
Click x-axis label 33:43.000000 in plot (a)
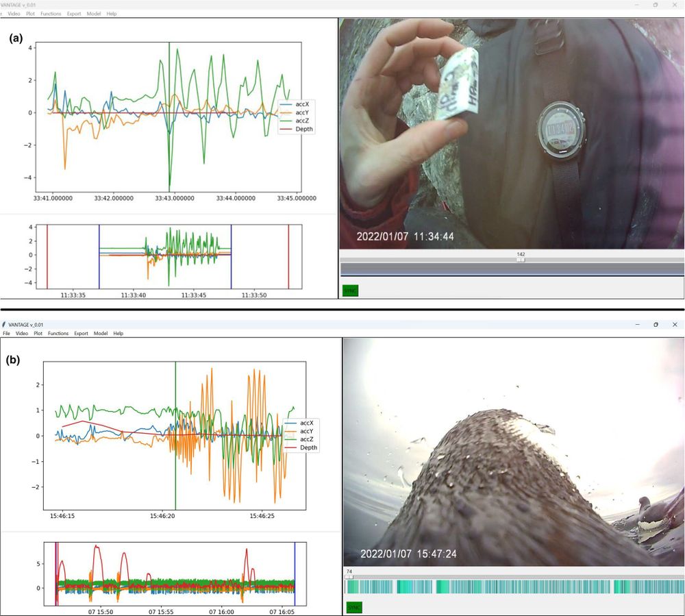pos(175,198)
